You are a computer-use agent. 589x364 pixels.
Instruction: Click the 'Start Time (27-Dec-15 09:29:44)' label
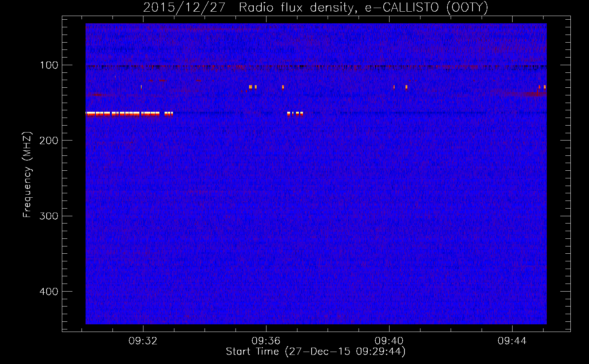click(x=316, y=352)
